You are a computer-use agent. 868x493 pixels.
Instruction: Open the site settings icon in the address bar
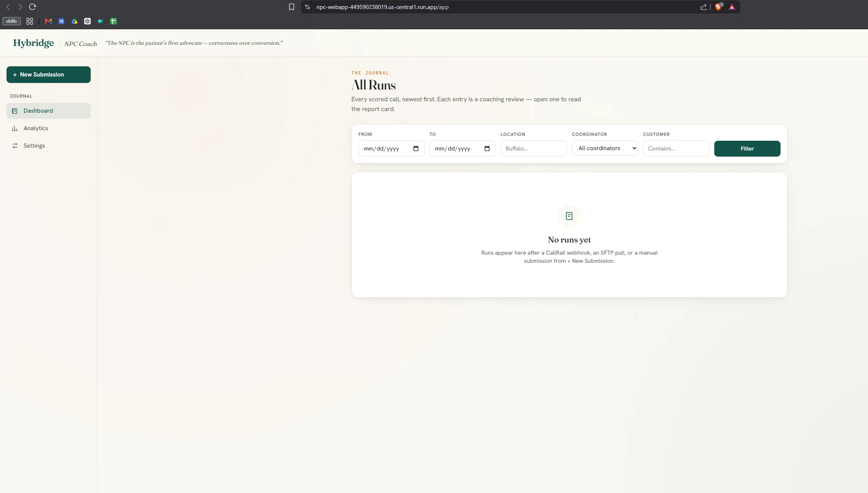pyautogui.click(x=308, y=7)
